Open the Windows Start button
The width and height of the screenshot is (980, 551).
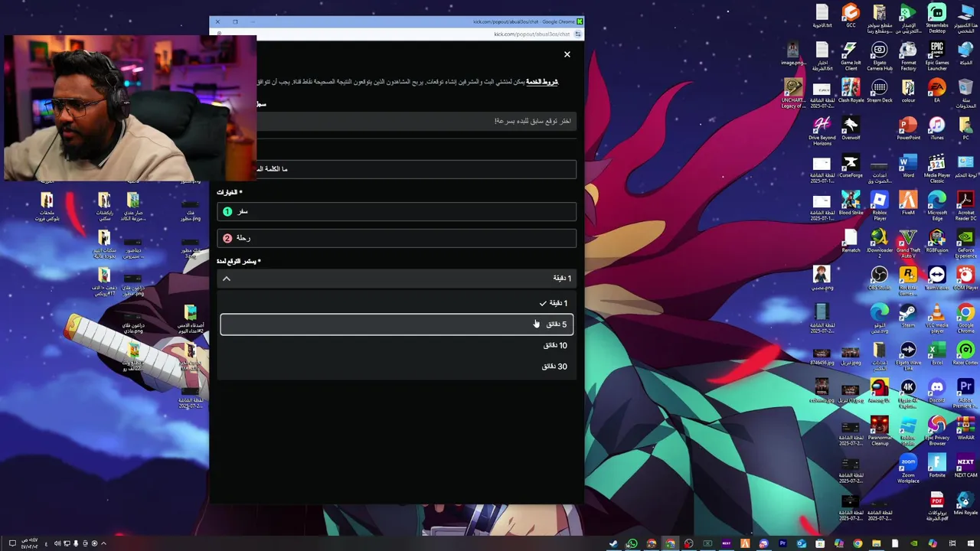tap(970, 544)
